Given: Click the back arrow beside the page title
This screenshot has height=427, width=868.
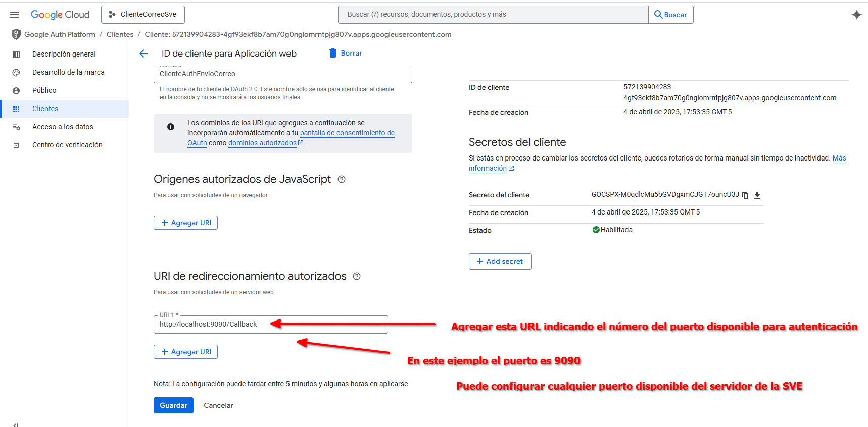Looking at the screenshot, I should tap(143, 54).
